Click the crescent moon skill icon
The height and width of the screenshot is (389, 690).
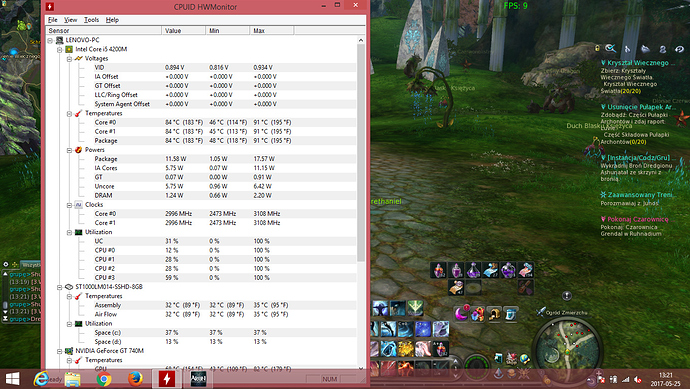pyautogui.click(x=461, y=314)
